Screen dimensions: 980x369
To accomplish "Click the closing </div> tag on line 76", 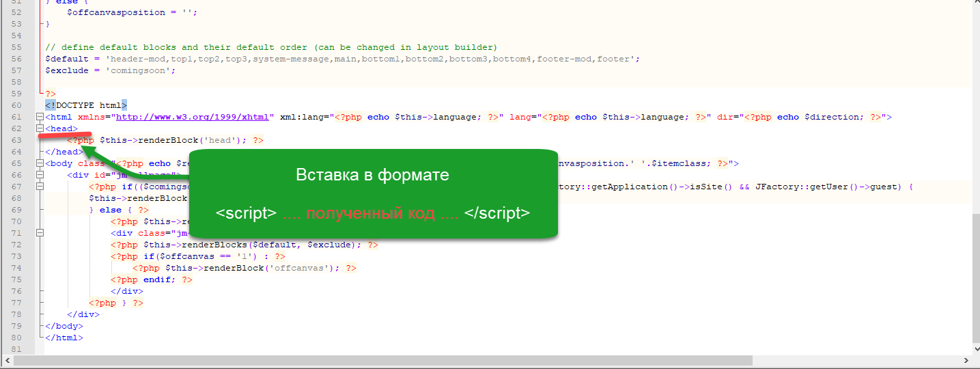I will [127, 291].
